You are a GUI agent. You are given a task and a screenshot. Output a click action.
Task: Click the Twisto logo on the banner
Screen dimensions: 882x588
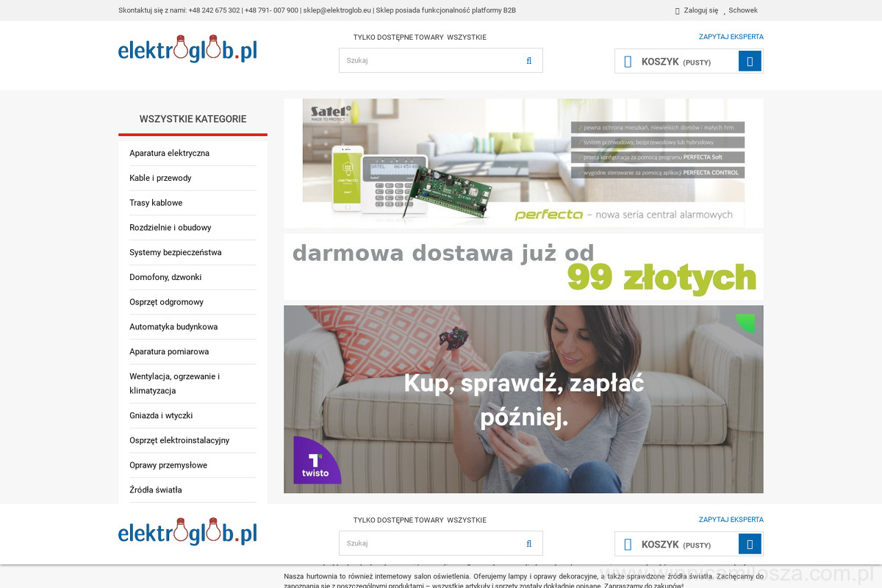coord(316,461)
